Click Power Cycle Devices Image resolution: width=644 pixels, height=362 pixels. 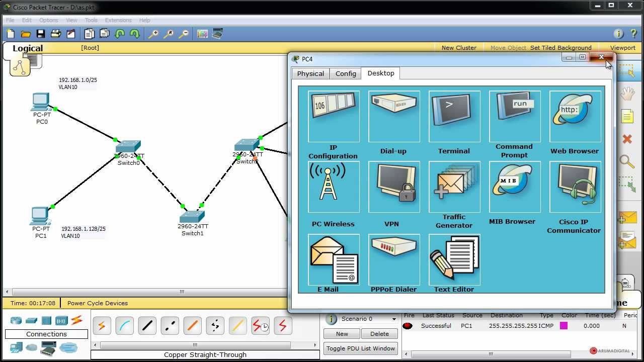click(x=98, y=303)
